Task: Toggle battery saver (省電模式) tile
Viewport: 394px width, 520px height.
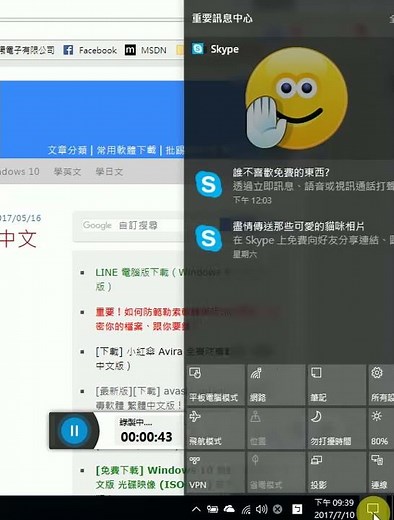Action: tap(276, 472)
